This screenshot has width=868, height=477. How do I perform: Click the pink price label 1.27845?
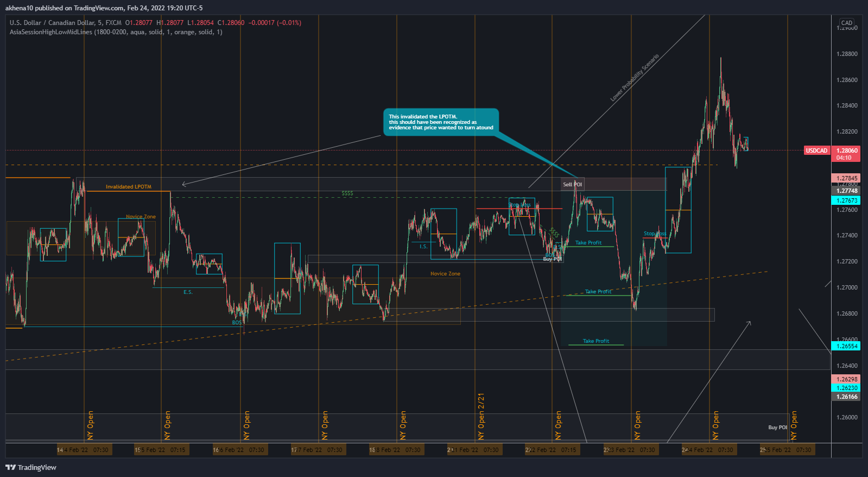click(846, 178)
